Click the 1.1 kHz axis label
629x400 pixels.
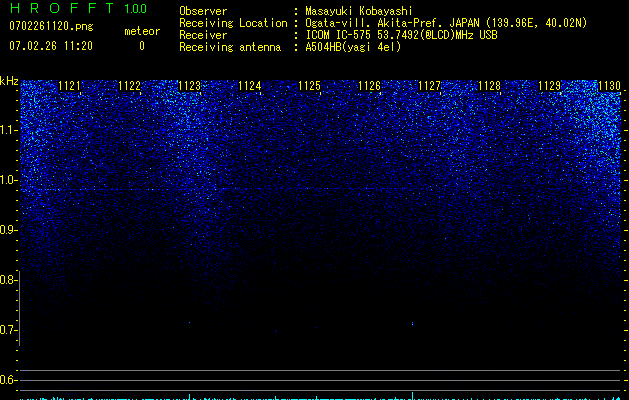8,130
